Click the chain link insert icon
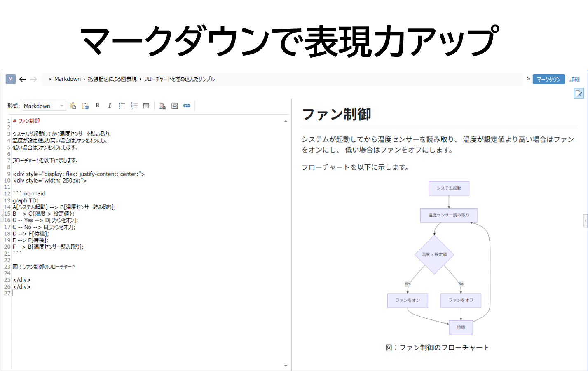 (x=187, y=106)
